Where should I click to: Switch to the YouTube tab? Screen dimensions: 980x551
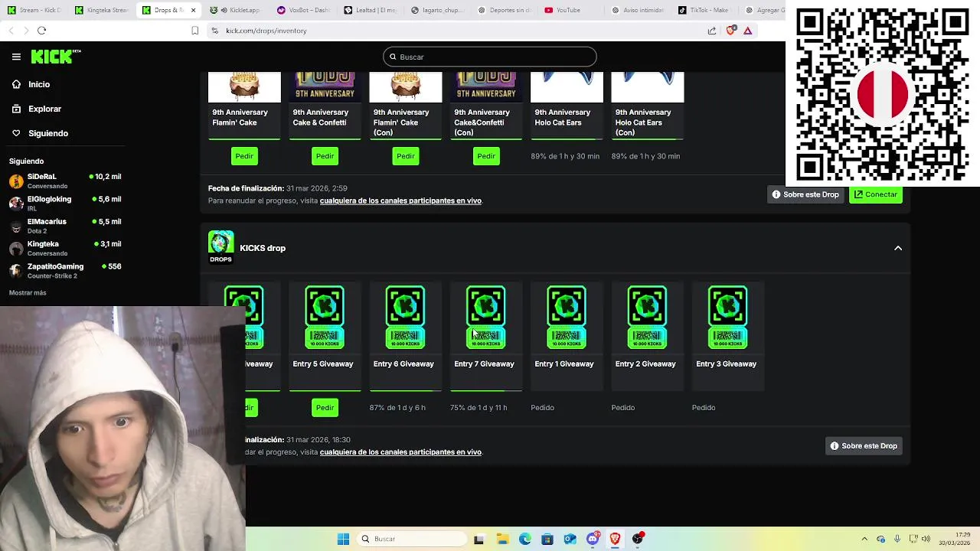pyautogui.click(x=571, y=10)
